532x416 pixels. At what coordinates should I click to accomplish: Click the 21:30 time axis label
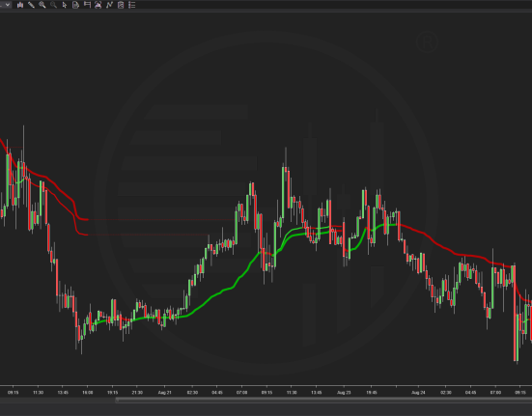[x=137, y=393]
